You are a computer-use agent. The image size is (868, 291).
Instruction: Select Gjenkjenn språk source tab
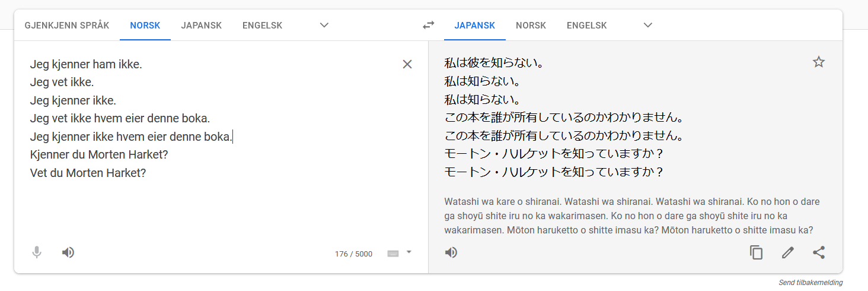[x=67, y=26]
